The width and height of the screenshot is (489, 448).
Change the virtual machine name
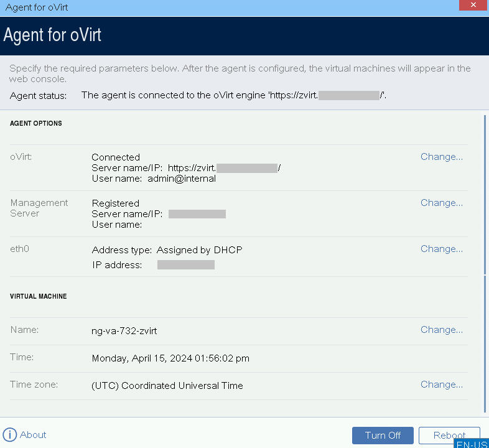[442, 330]
